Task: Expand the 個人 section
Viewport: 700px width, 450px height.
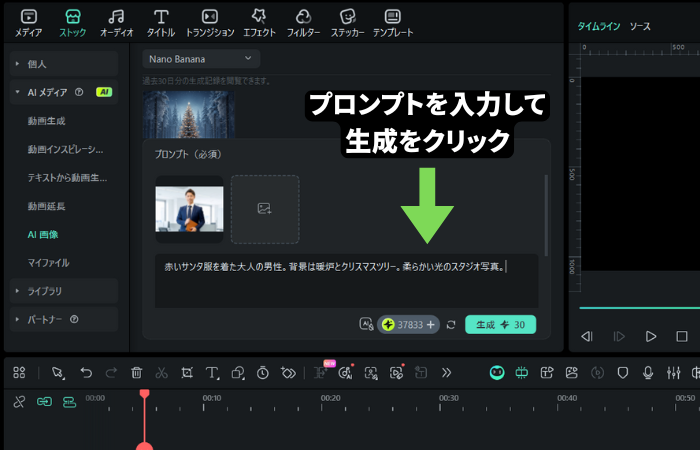Action: tap(64, 64)
